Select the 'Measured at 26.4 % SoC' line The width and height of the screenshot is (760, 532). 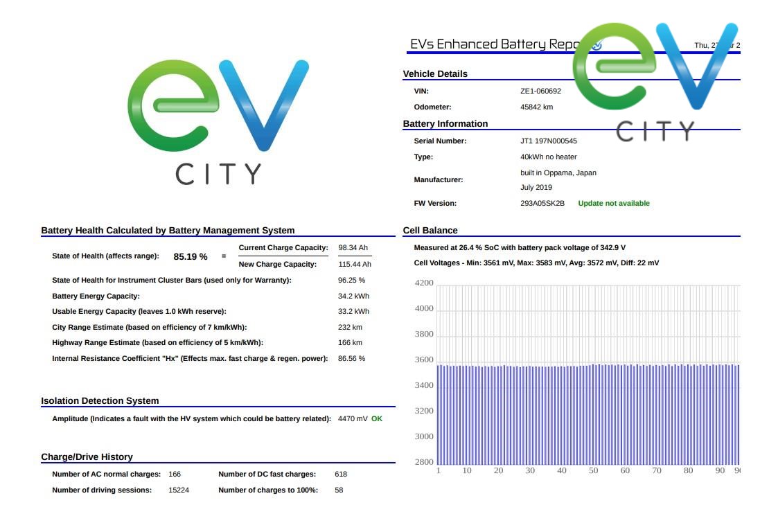[x=520, y=247]
